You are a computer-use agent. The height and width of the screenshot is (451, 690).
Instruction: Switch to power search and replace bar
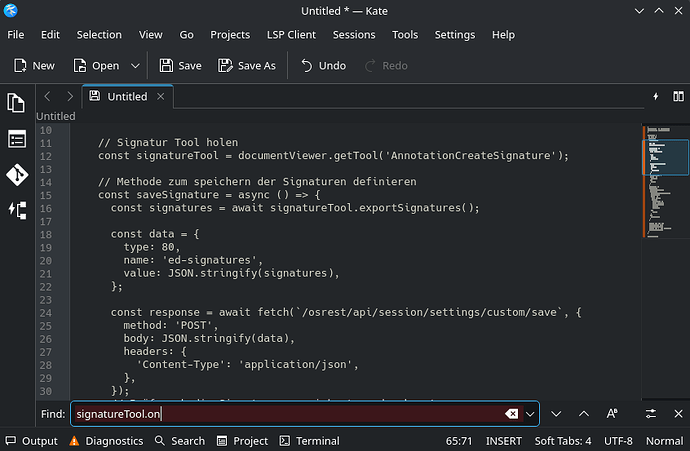coord(650,414)
